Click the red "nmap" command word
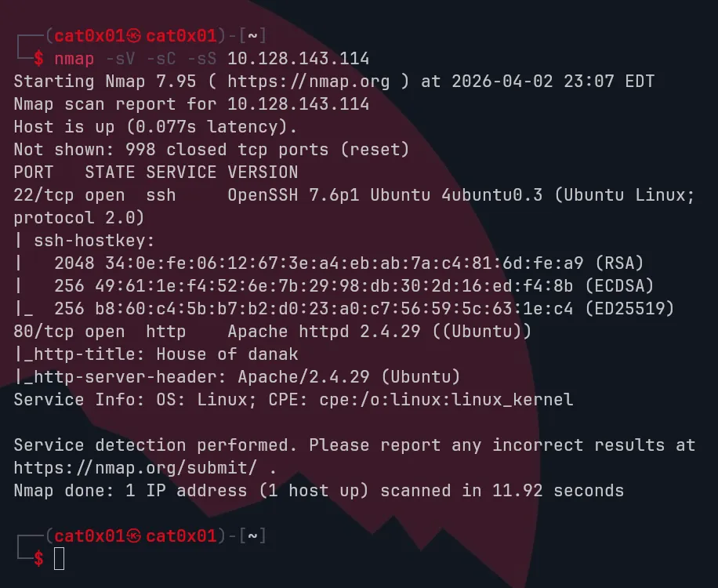Image resolution: width=718 pixels, height=588 pixels. tap(74, 59)
